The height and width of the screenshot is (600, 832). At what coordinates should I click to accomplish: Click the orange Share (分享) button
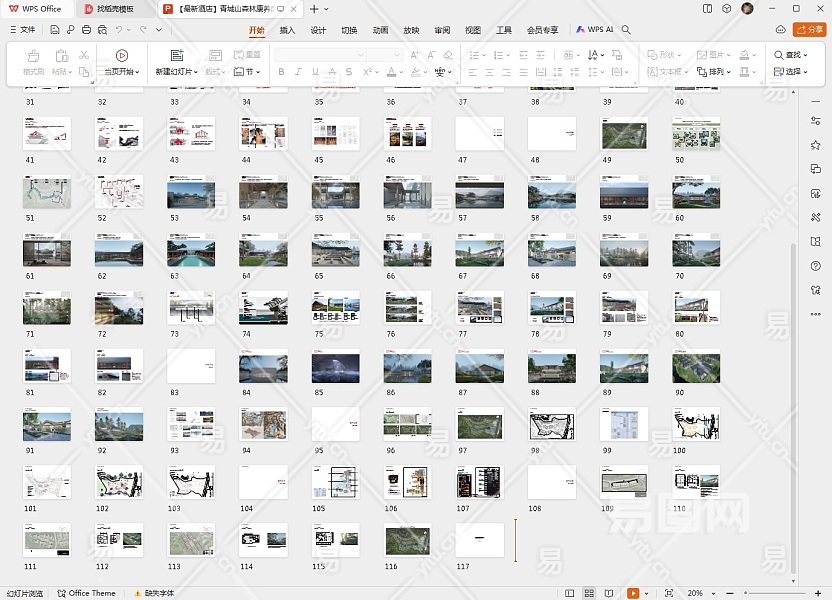click(808, 30)
